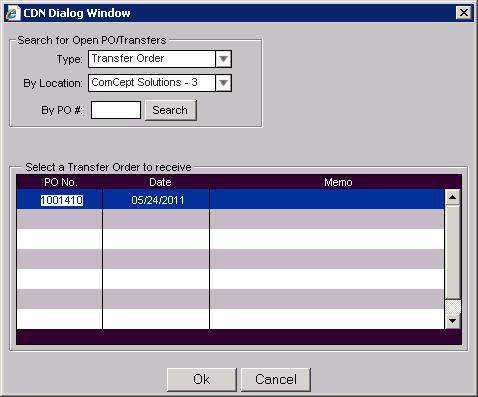478x397 pixels.
Task: Select the 05/24/2011 date cell
Action: coord(158,200)
